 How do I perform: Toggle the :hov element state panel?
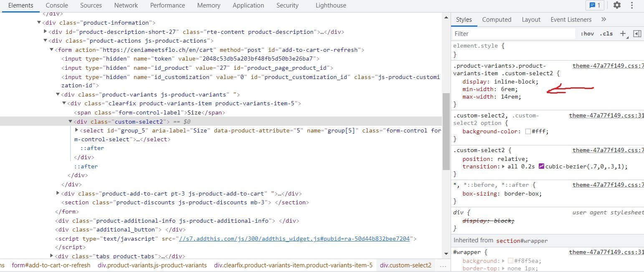[587, 34]
